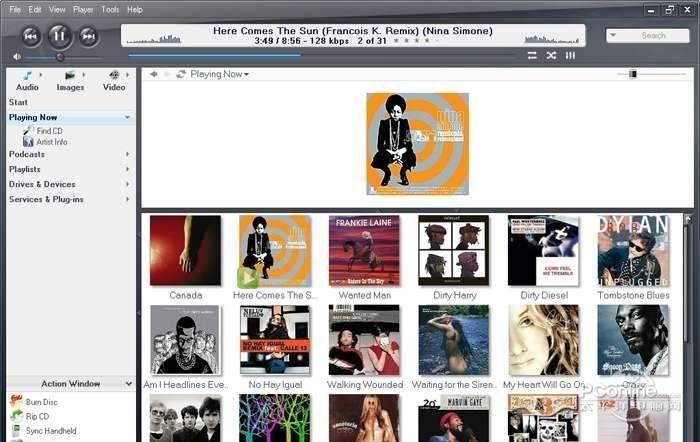The width and height of the screenshot is (700, 442).
Task: Open the Help menu
Action: tap(134, 9)
